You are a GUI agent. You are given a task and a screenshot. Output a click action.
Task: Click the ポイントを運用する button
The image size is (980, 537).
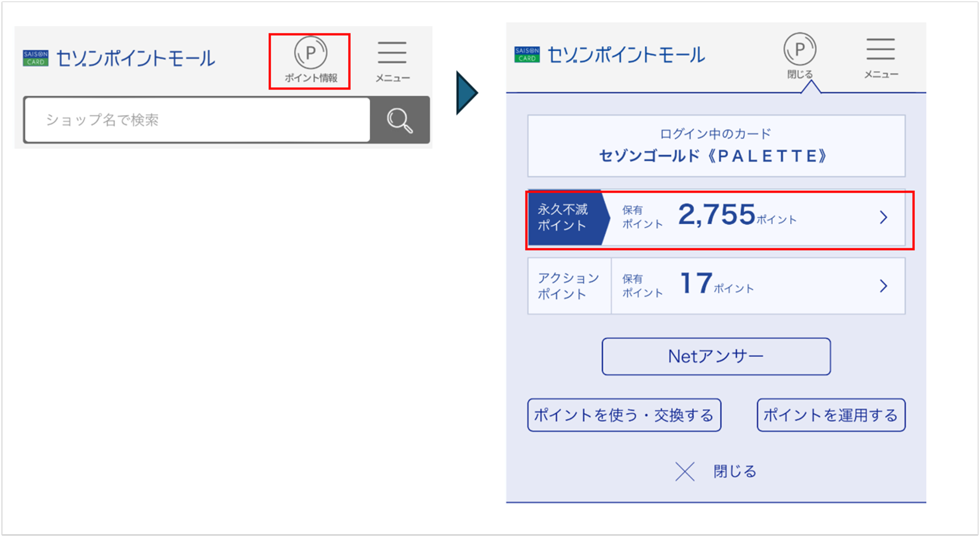click(831, 415)
